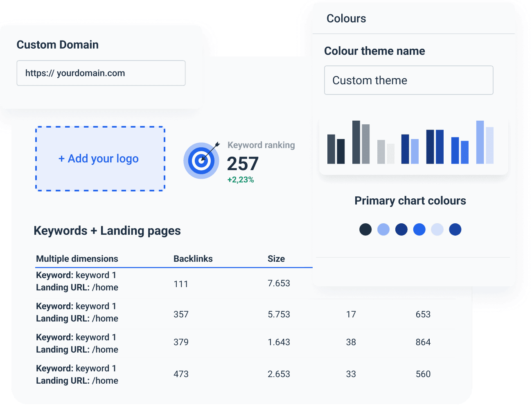Click inside the Custom theme name field
Screen dimensions: 532x409
point(408,80)
